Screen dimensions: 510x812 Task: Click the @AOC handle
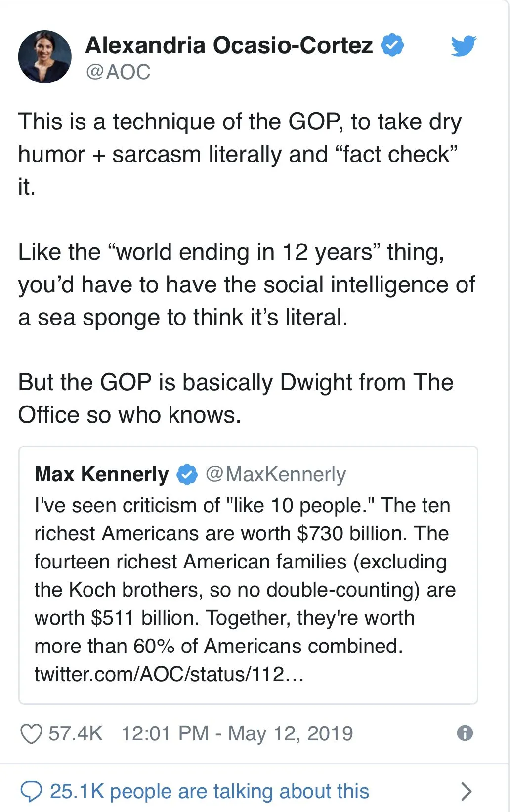118,72
